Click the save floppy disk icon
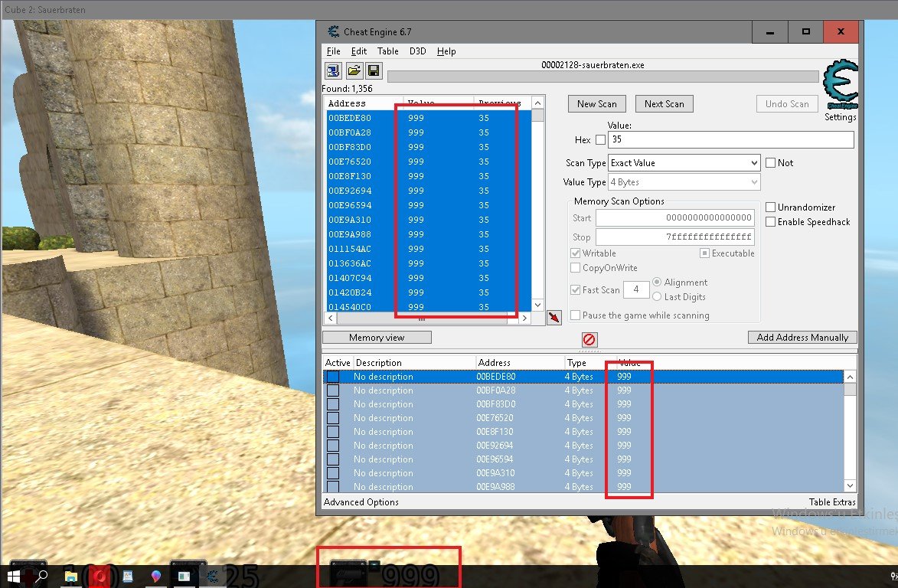Viewport: 898px width, 588px height. coord(374,71)
